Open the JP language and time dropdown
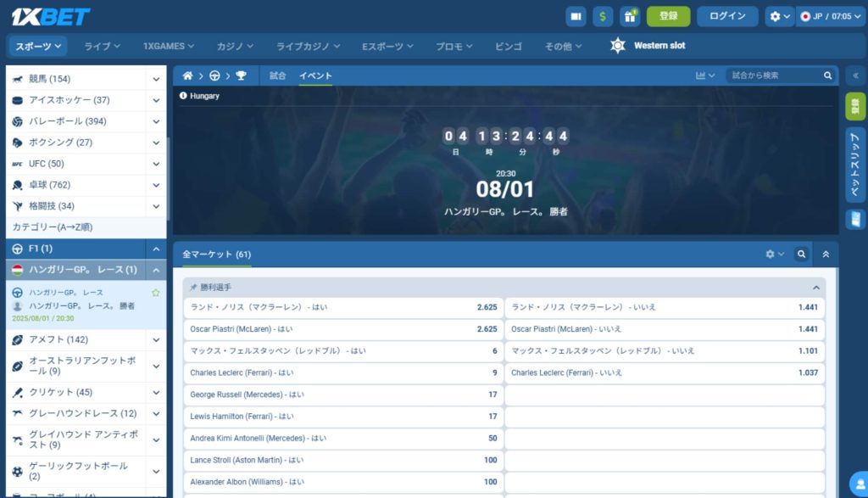Image resolution: width=868 pixels, height=498 pixels. pyautogui.click(x=831, y=17)
